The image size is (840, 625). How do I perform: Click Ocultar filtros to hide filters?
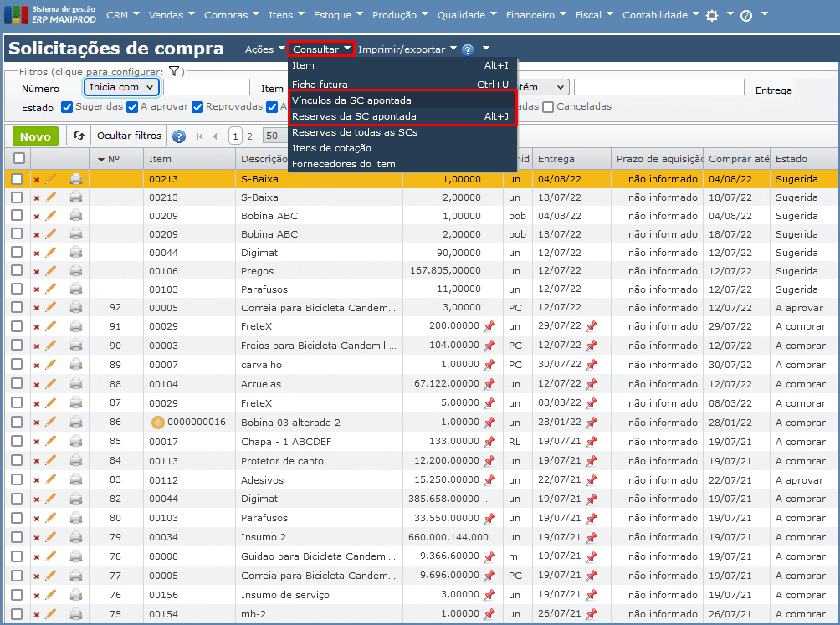pyautogui.click(x=129, y=136)
